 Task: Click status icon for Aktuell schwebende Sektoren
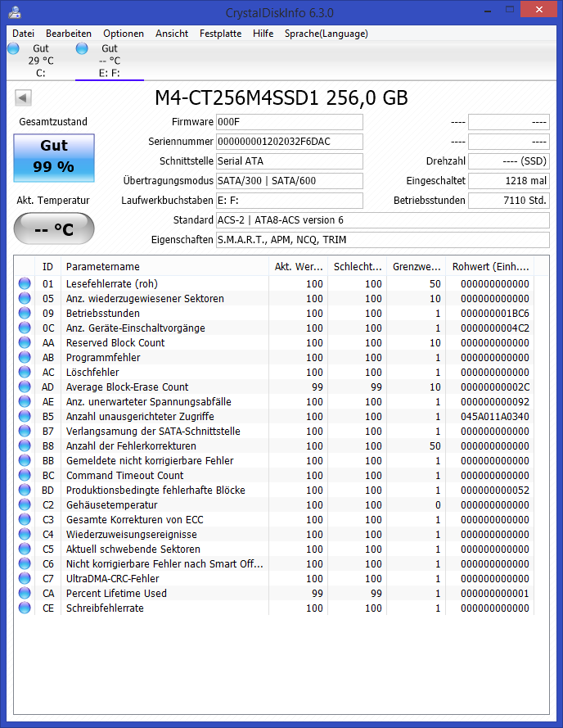pyautogui.click(x=25, y=549)
